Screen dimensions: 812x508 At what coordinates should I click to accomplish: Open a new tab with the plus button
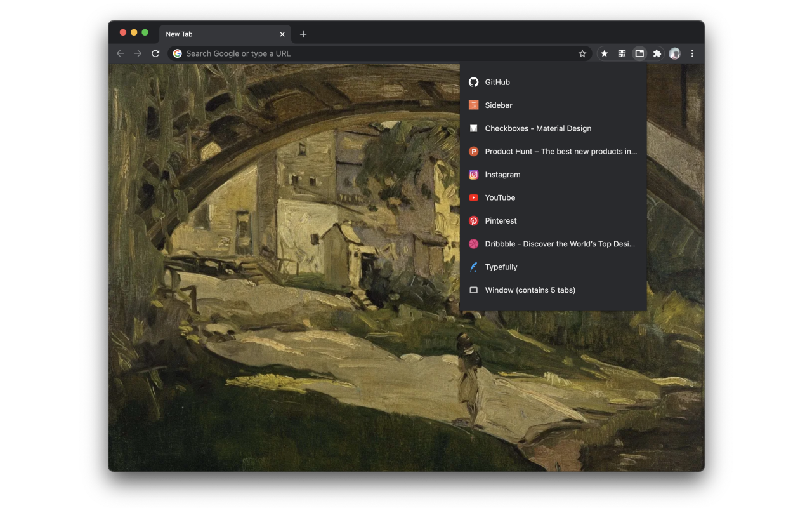tap(303, 34)
